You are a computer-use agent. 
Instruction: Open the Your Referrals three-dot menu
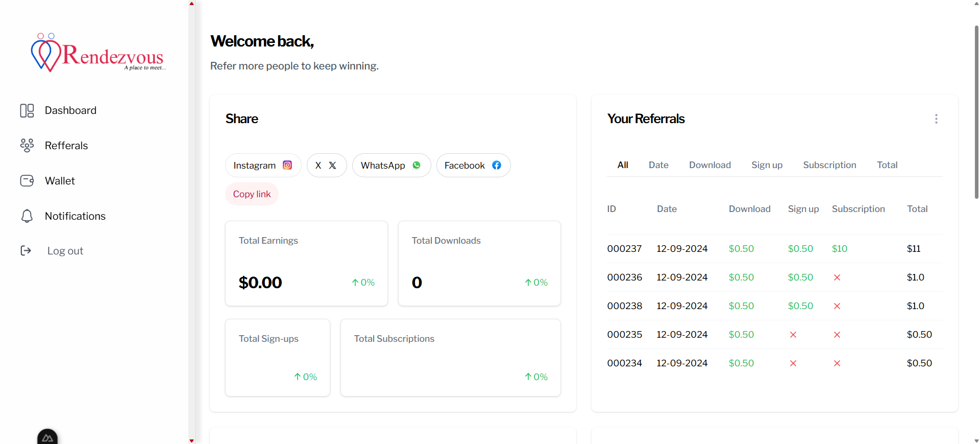(936, 119)
